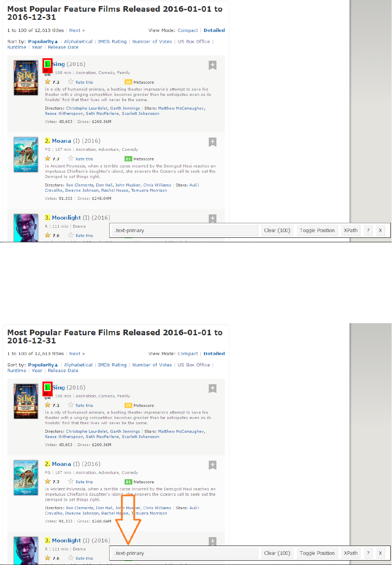This screenshot has width=392, height=565.
Task: Sort by US Box Office, upper page copy
Action: (194, 42)
